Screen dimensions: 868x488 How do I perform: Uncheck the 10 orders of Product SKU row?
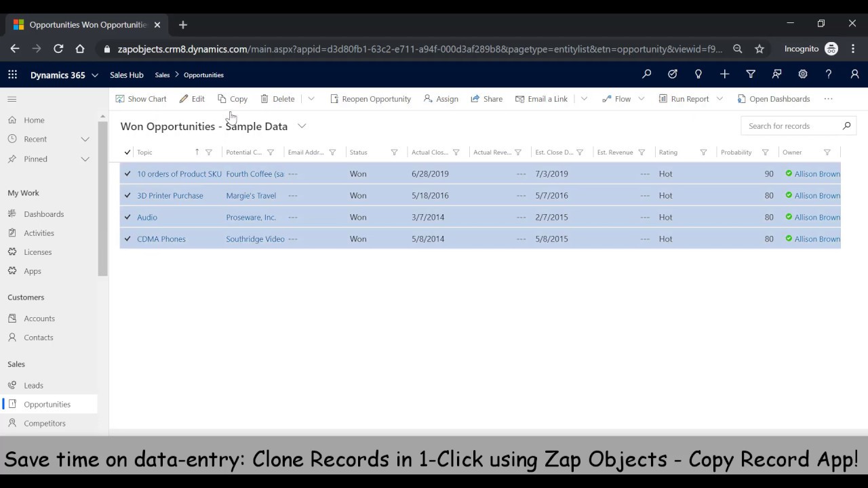[x=127, y=174]
